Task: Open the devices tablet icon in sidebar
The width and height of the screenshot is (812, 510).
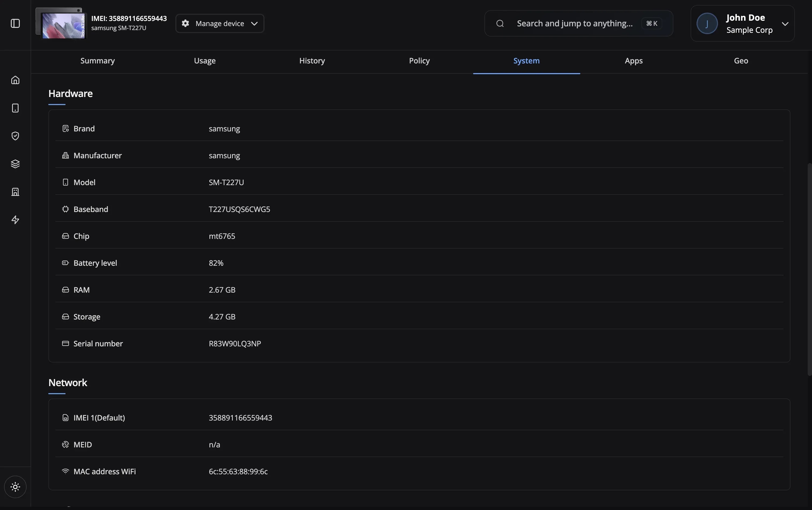Action: pos(15,108)
